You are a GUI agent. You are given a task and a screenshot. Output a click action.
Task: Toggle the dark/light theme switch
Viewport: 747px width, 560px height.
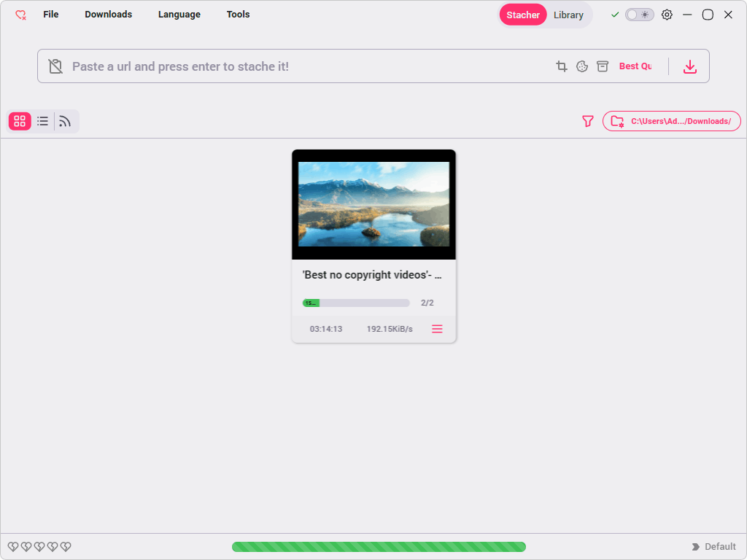[639, 15]
